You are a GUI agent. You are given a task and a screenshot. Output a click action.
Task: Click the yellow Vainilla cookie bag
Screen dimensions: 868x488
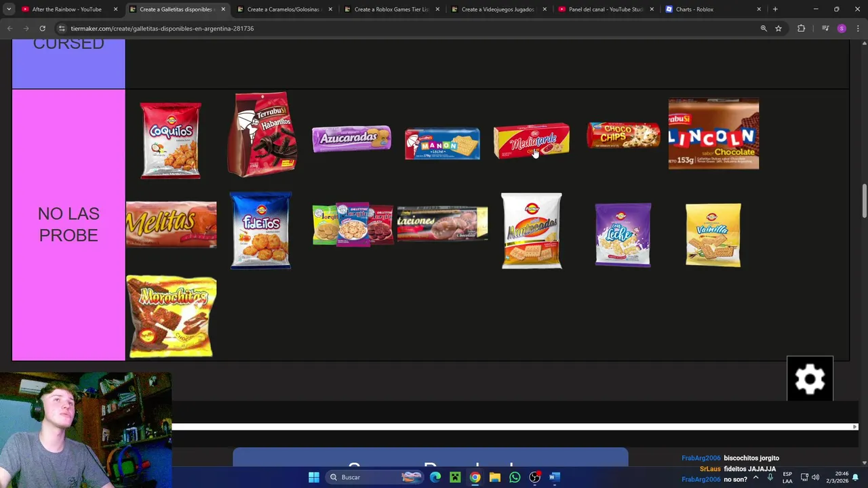[x=713, y=235]
